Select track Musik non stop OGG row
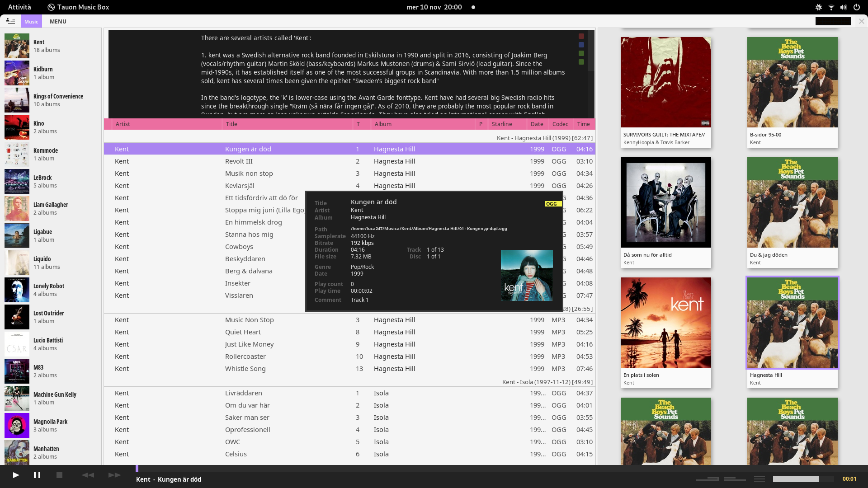The image size is (868, 488). click(349, 174)
